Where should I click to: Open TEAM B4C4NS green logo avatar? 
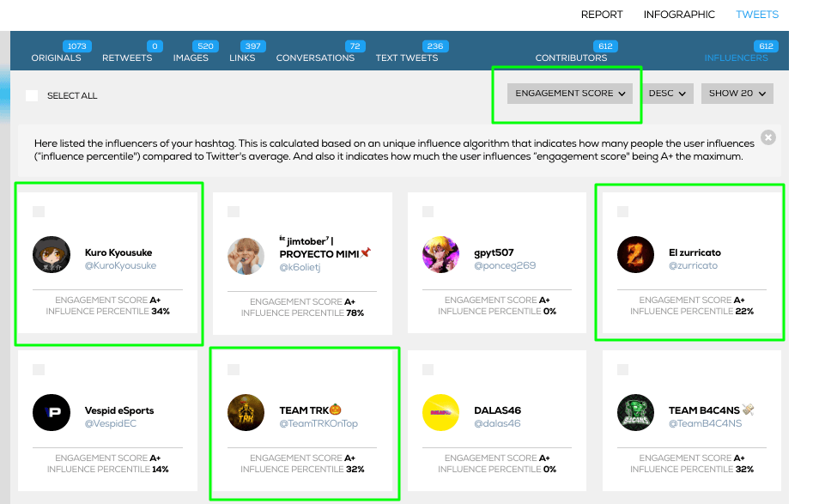point(635,413)
